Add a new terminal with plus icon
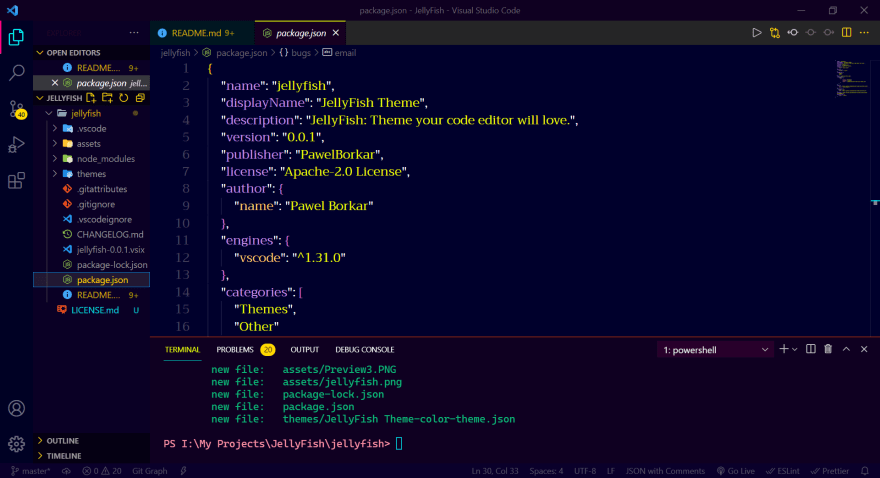The height and width of the screenshot is (478, 880). (783, 349)
